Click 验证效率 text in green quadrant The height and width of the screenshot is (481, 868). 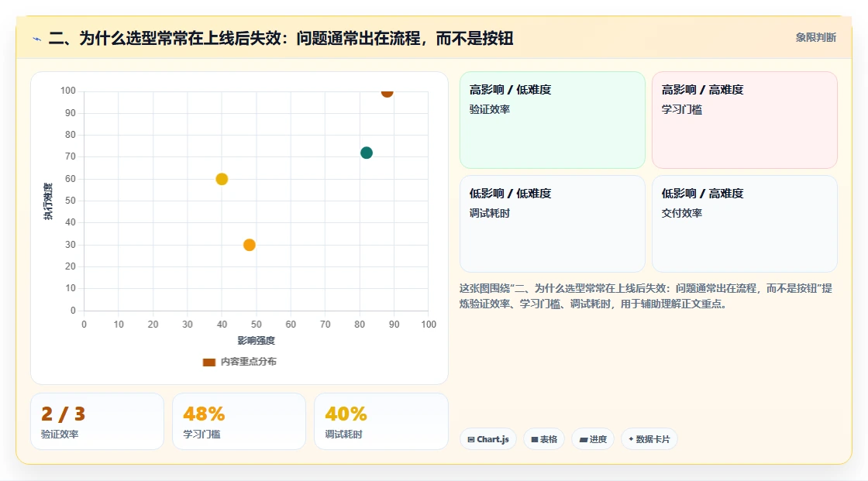click(x=489, y=109)
